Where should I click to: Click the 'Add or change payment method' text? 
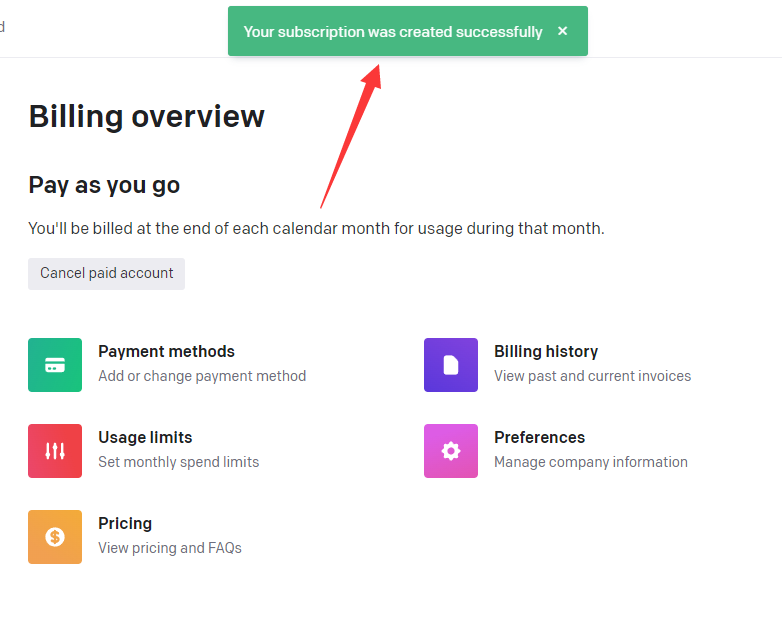point(202,376)
